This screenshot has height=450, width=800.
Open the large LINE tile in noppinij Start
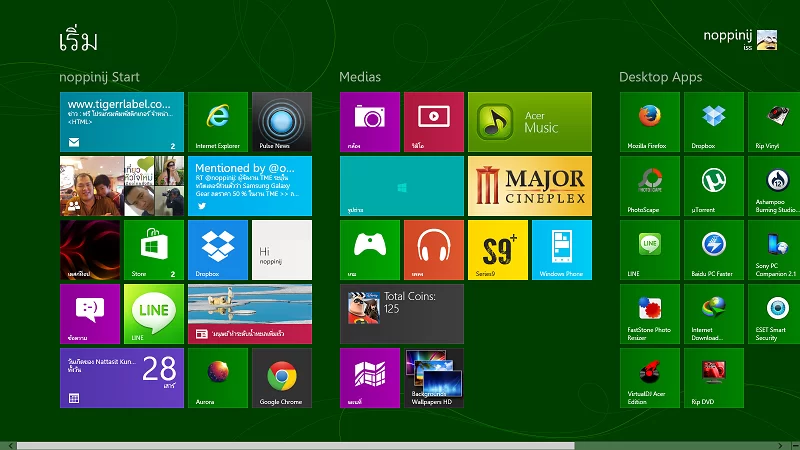(154, 314)
